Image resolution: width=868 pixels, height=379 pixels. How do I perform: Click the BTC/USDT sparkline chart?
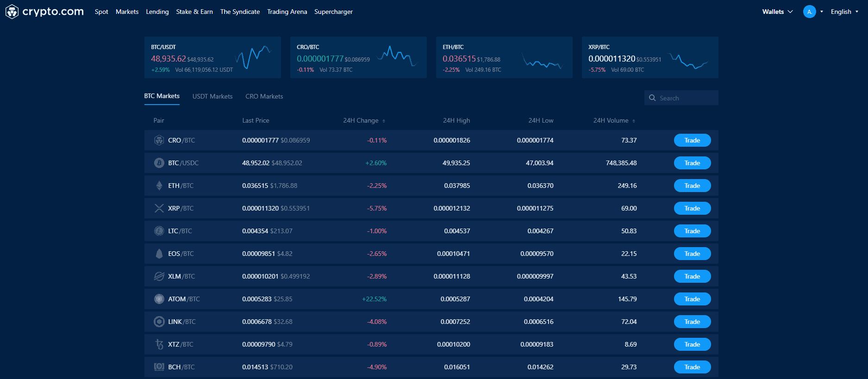click(253, 57)
